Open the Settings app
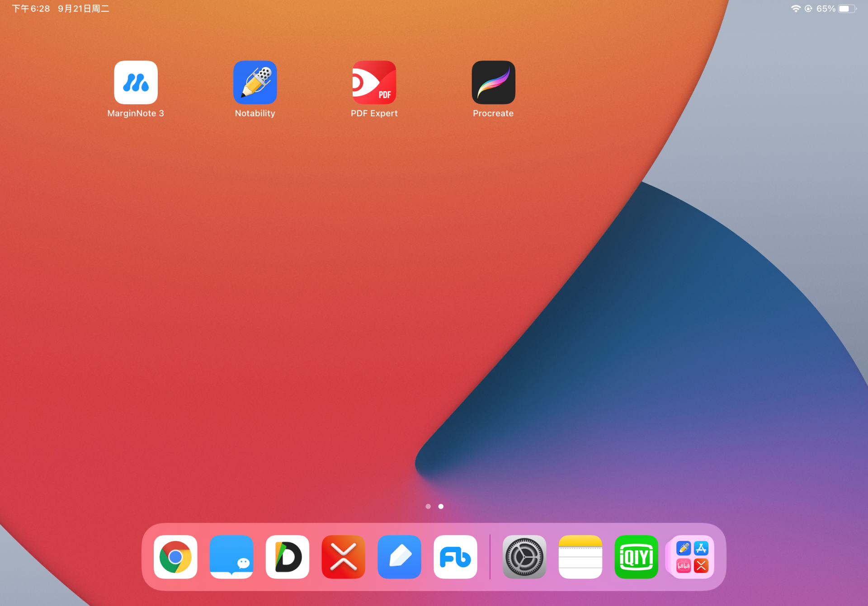 (x=524, y=557)
